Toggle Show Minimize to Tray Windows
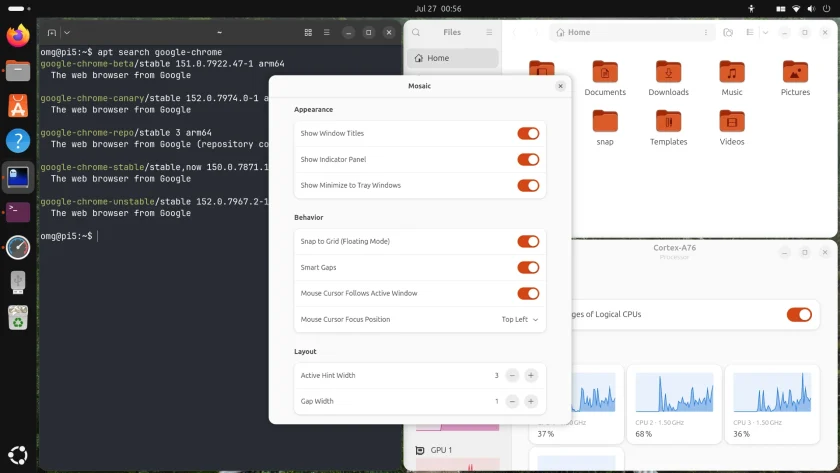Screen dimensions: 840x473 tap(528, 185)
